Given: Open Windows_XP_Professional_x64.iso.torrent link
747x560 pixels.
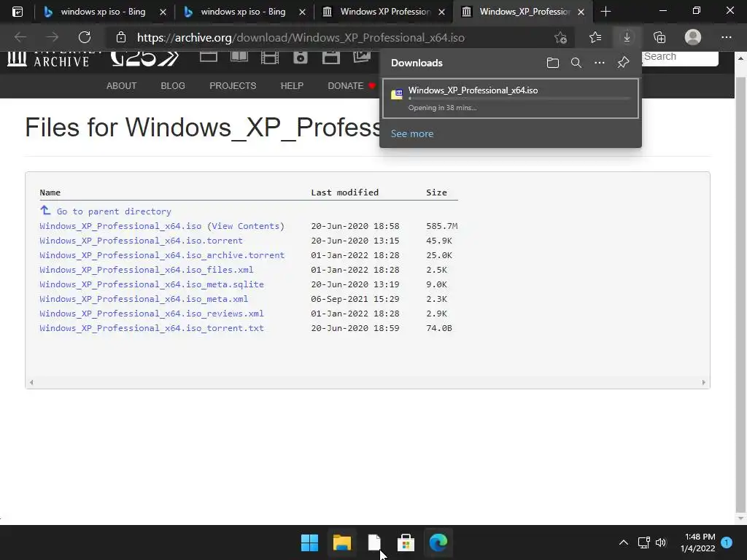Looking at the screenshot, I should [x=141, y=241].
